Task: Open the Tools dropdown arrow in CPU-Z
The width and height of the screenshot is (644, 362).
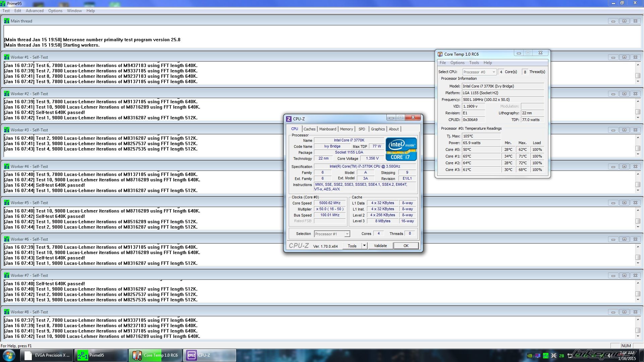Action: click(364, 246)
